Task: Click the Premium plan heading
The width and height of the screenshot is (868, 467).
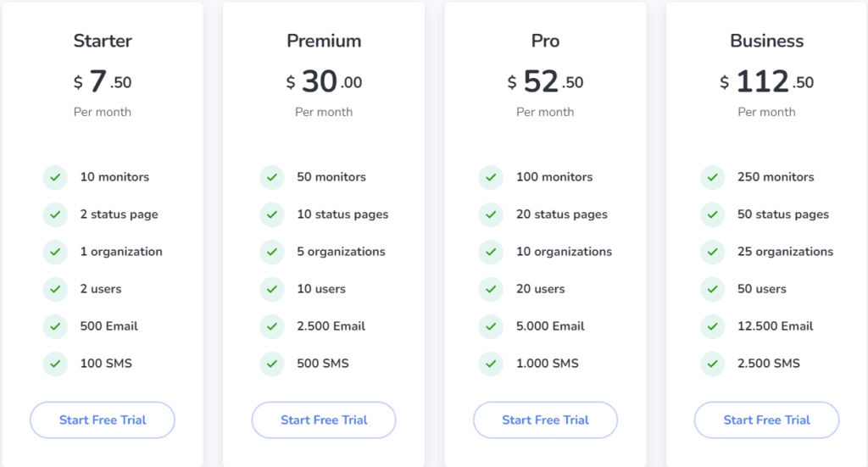Action: pyautogui.click(x=324, y=41)
